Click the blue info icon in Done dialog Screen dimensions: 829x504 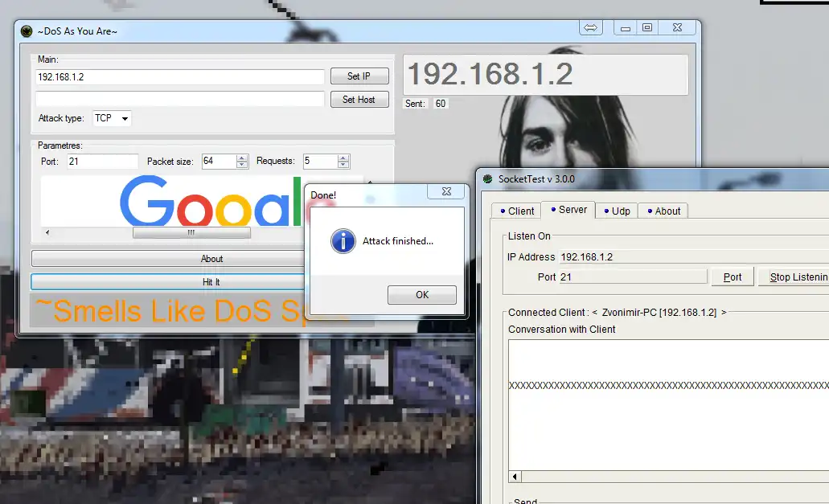point(343,241)
